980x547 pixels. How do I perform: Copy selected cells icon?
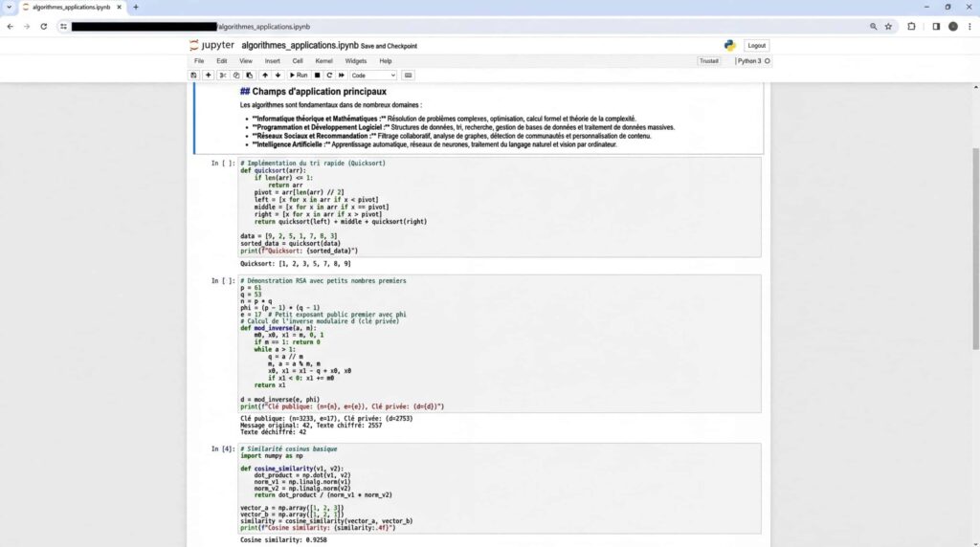click(236, 76)
